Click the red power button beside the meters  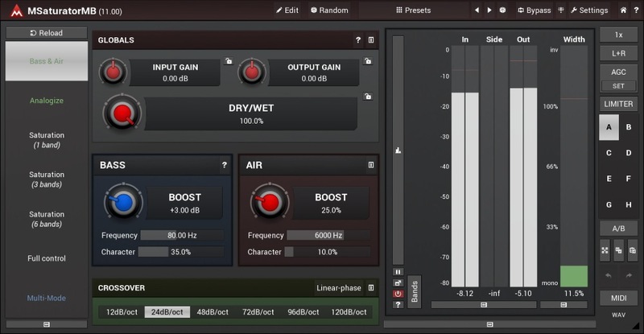tap(398, 294)
